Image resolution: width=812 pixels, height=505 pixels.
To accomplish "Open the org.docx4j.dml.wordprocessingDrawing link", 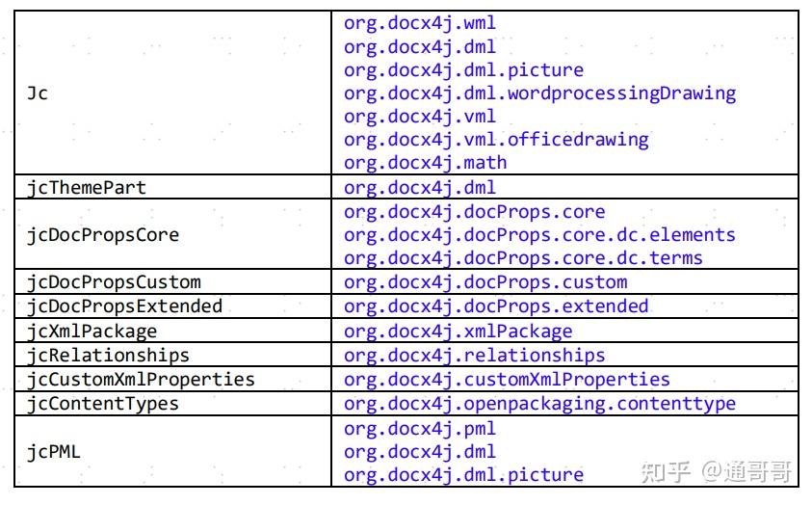I will click(x=539, y=93).
